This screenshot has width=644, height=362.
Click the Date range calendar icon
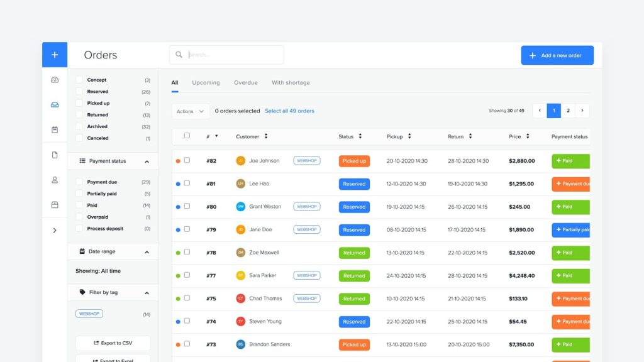click(82, 251)
